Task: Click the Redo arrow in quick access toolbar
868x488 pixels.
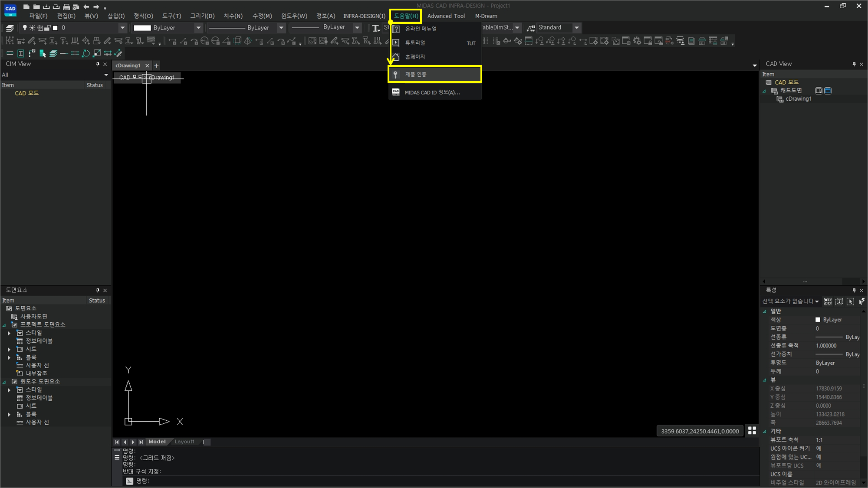Action: pos(96,7)
